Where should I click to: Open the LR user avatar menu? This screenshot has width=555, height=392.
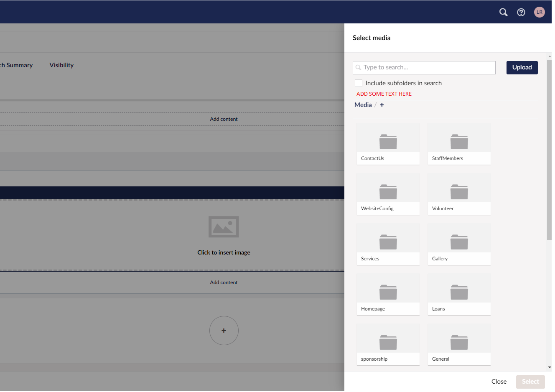540,12
